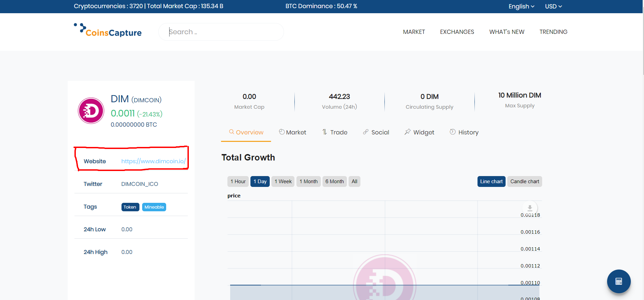Open the dimcoin.io website link

(x=153, y=162)
